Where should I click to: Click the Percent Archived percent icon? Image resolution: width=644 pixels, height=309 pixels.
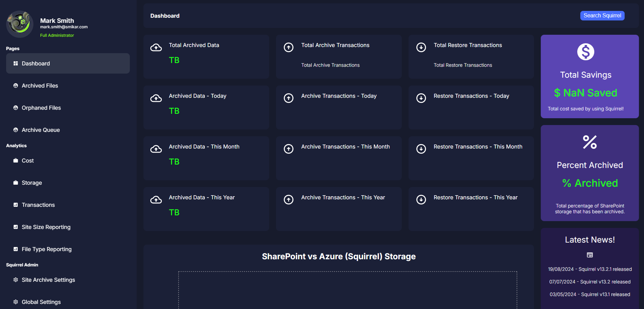point(589,142)
